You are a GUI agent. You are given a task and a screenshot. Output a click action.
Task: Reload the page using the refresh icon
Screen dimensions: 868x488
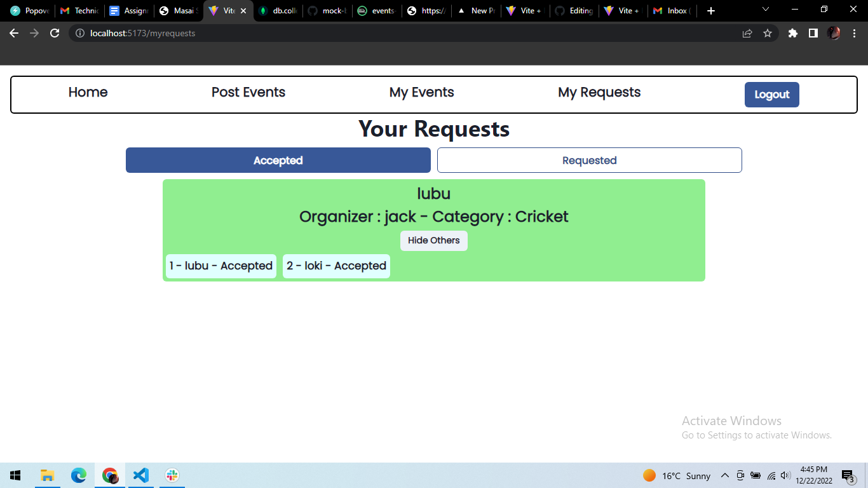click(x=54, y=32)
